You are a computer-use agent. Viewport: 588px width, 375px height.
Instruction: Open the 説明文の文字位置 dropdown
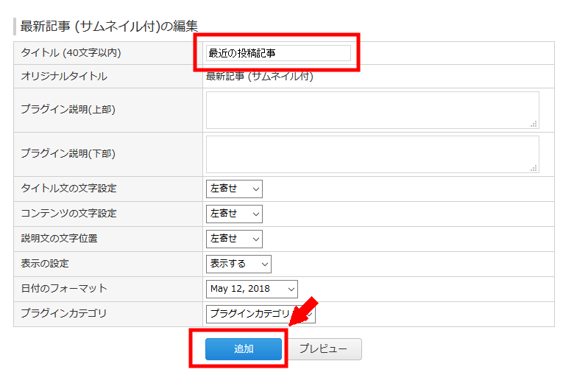click(x=234, y=239)
